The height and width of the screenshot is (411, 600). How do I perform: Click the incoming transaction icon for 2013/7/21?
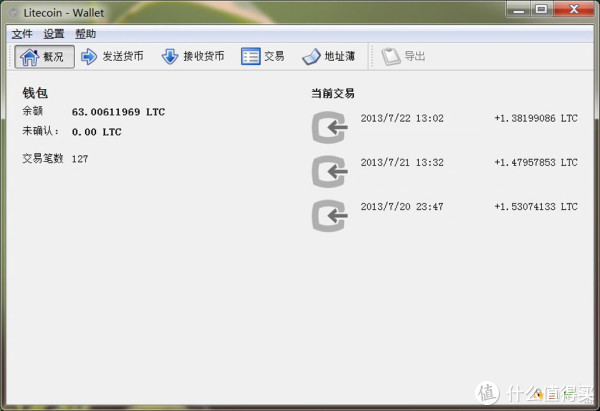330,171
